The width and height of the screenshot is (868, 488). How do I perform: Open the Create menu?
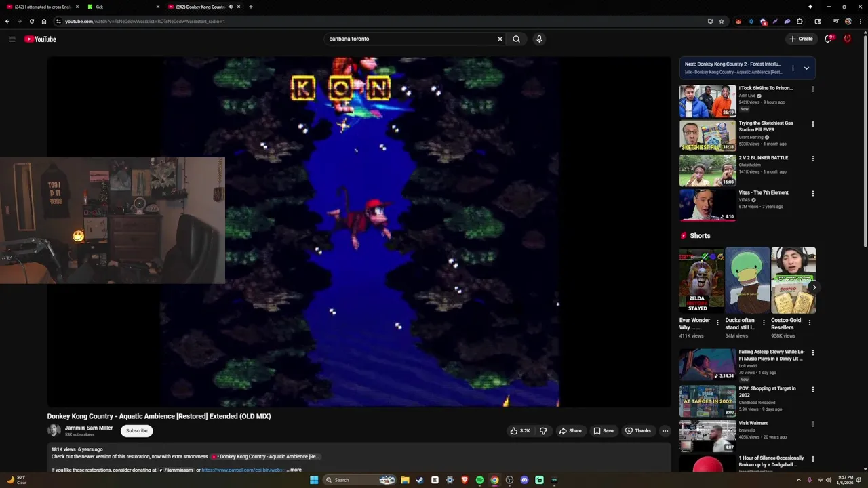pyautogui.click(x=801, y=39)
